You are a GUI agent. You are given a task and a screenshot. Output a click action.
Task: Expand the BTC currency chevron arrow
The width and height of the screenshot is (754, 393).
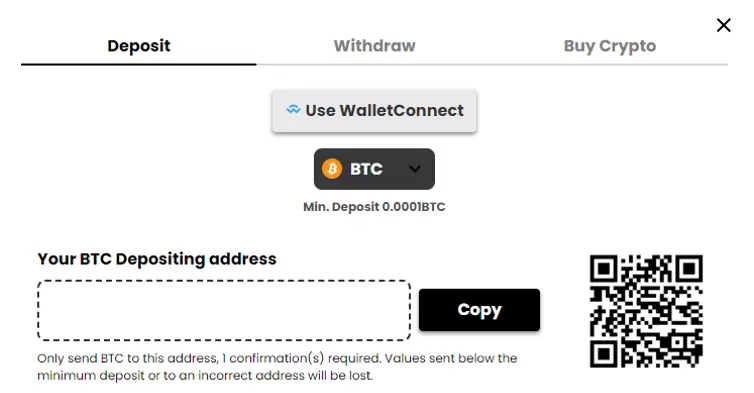(x=415, y=169)
